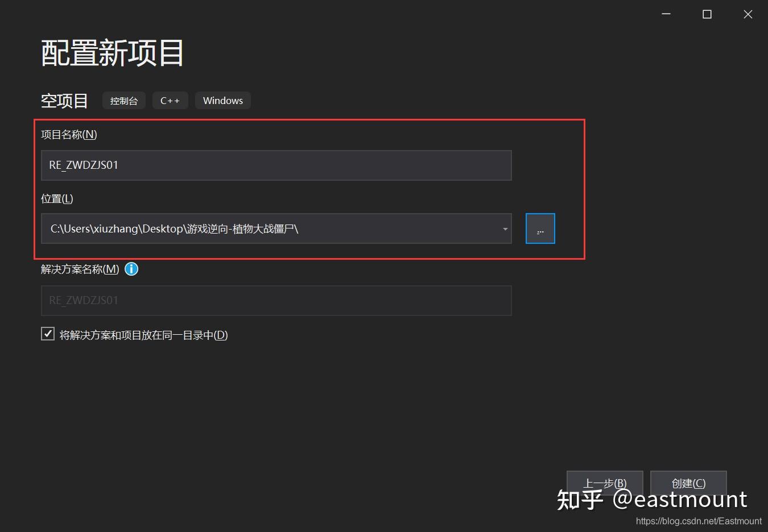Select the 控制台 tag label

coord(123,101)
